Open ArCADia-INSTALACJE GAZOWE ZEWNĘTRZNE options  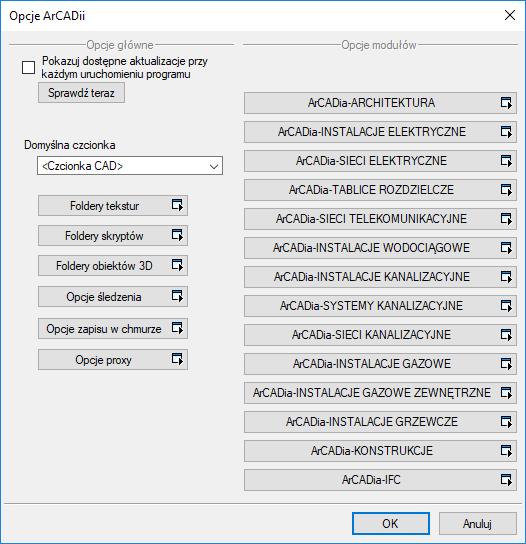[380, 393]
